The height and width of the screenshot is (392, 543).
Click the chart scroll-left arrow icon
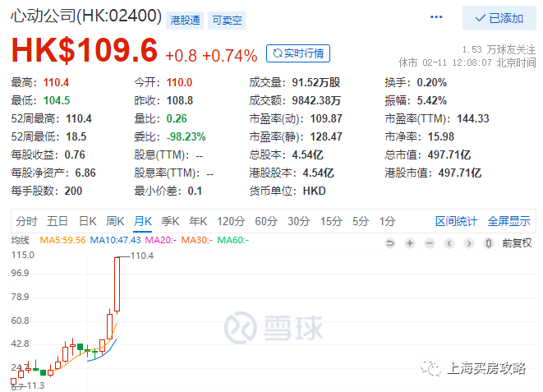(449, 243)
